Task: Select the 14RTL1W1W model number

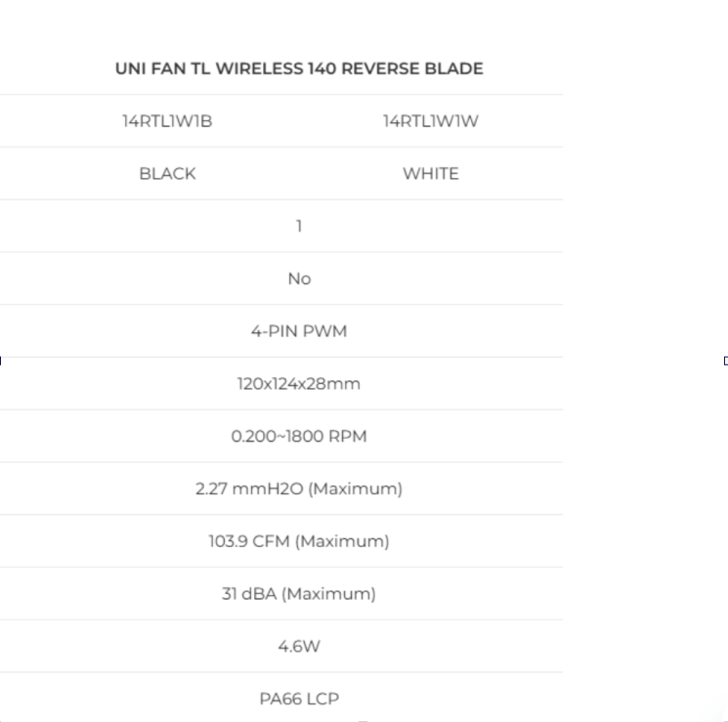Action: click(430, 121)
